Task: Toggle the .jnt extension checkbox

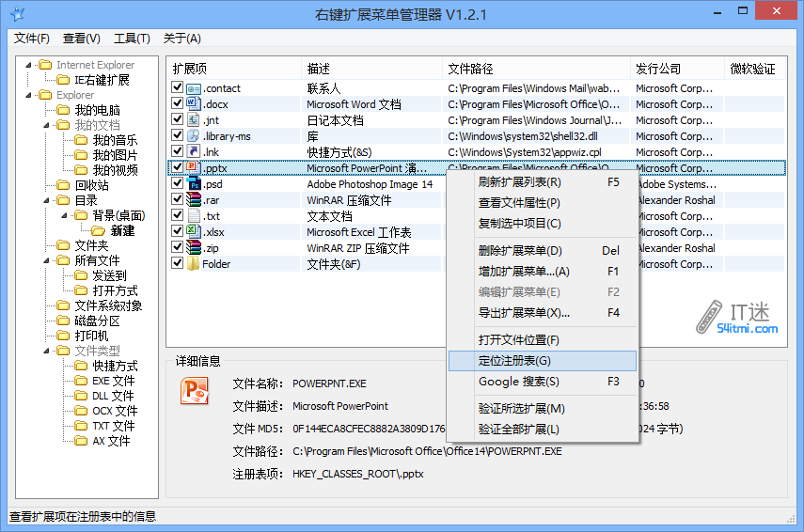Action: 178,119
